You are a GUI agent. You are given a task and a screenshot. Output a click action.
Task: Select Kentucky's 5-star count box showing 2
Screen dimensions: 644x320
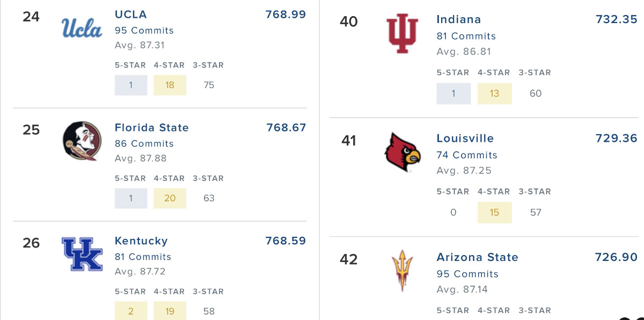(x=131, y=311)
